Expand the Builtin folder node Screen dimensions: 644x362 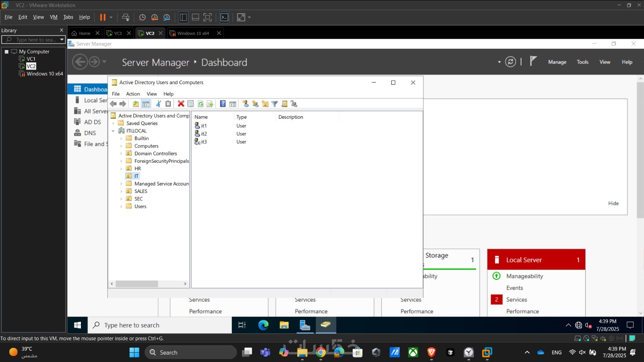click(121, 139)
